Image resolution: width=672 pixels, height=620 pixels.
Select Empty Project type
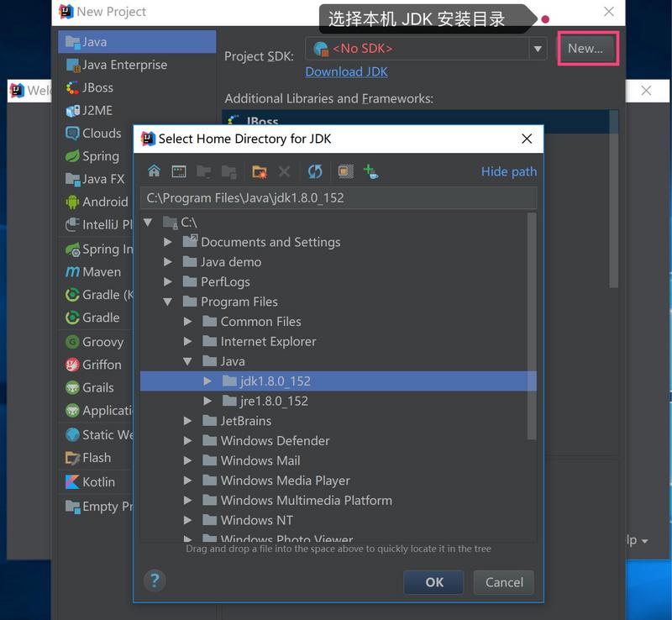tap(99, 507)
